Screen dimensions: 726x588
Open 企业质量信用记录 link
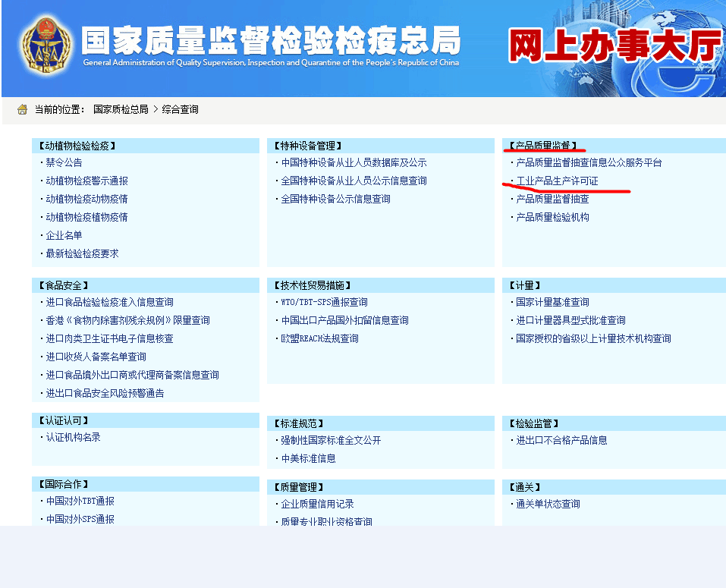317,504
